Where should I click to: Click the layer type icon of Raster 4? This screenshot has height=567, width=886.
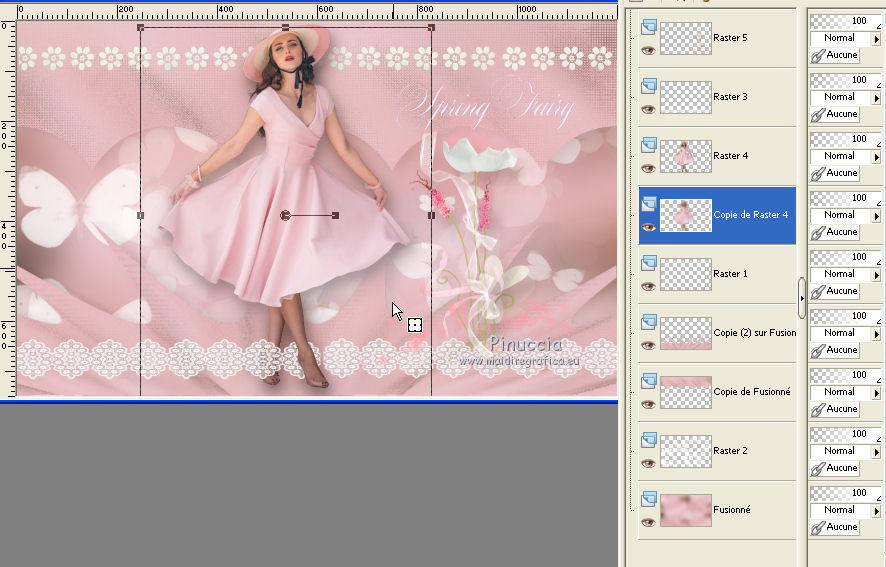coord(648,145)
